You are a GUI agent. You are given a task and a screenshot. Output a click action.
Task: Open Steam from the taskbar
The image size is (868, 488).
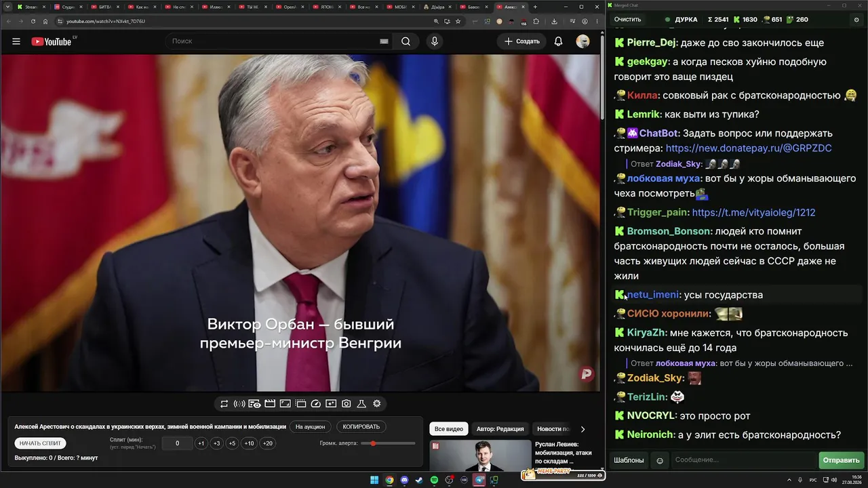tap(420, 480)
